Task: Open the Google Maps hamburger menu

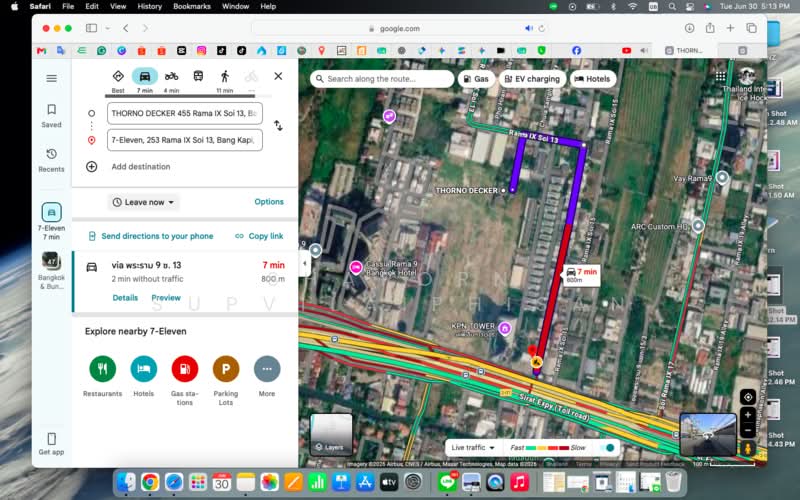Action: [x=52, y=78]
